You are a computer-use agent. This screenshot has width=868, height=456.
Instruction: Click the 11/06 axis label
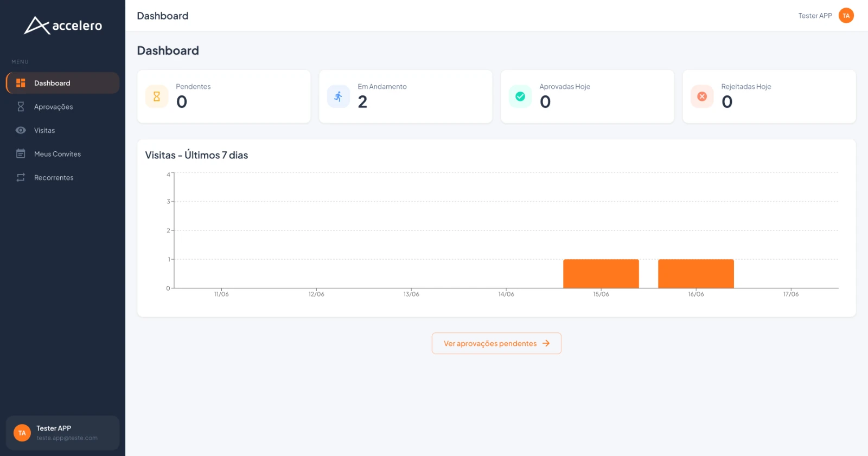[221, 294]
